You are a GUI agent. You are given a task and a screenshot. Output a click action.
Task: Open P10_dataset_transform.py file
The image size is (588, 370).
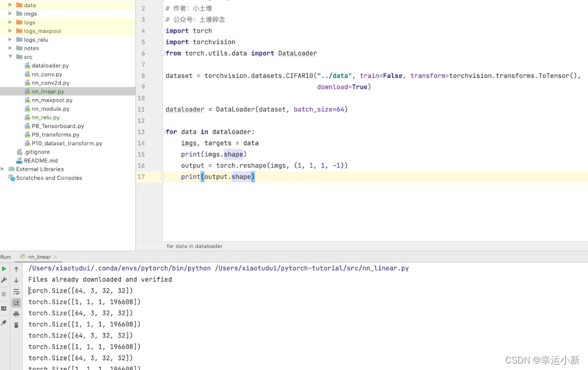tap(67, 143)
